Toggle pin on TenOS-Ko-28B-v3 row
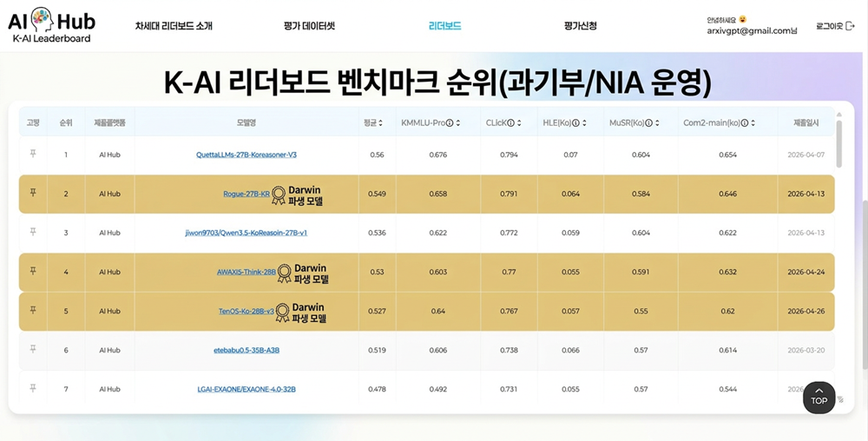 coord(33,310)
